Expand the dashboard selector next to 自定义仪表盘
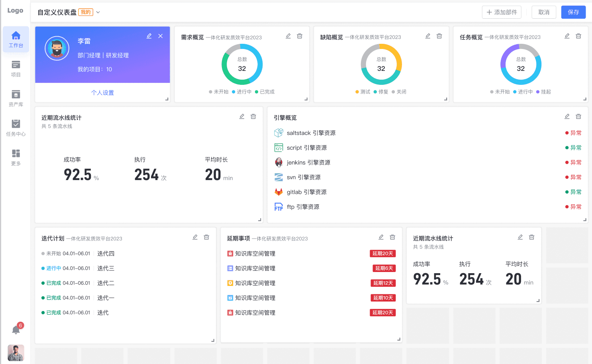The width and height of the screenshot is (592, 364). 98,12
